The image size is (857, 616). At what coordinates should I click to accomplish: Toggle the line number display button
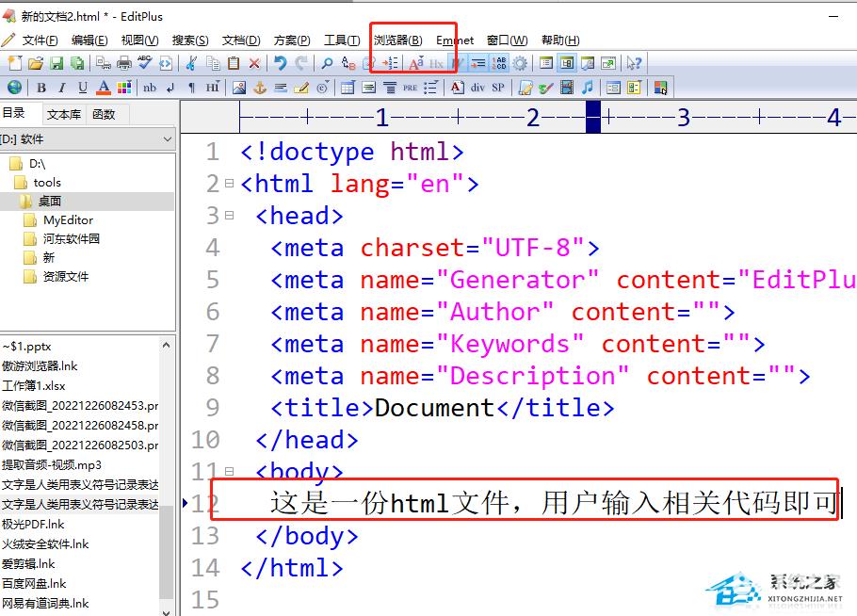[498, 63]
